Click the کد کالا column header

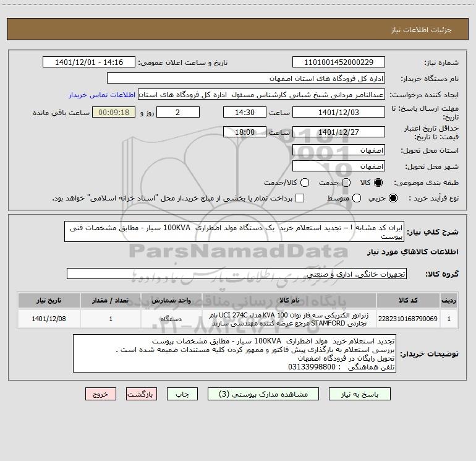(x=408, y=300)
